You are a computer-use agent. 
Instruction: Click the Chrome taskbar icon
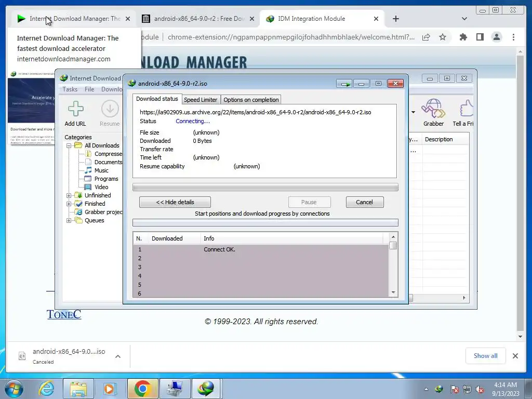point(142,389)
